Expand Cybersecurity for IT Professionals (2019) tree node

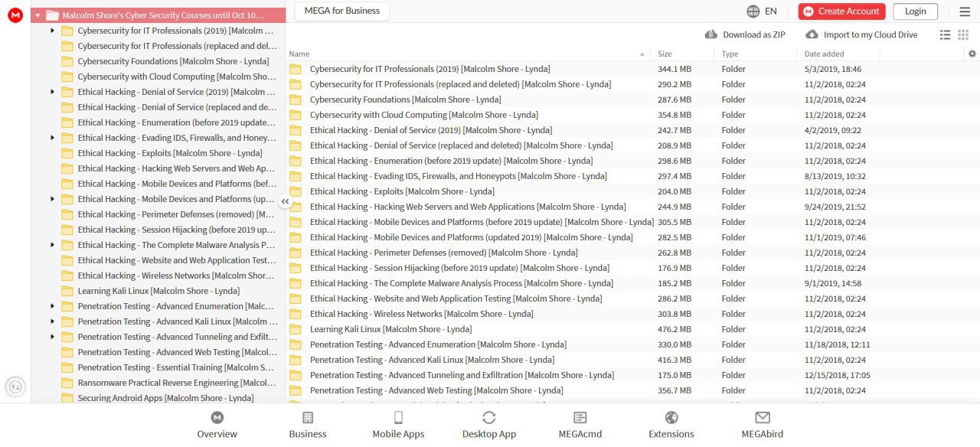click(x=52, y=31)
